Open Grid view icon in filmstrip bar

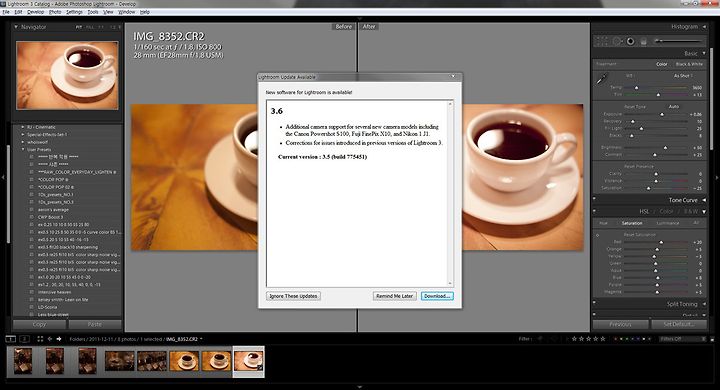tap(40, 339)
